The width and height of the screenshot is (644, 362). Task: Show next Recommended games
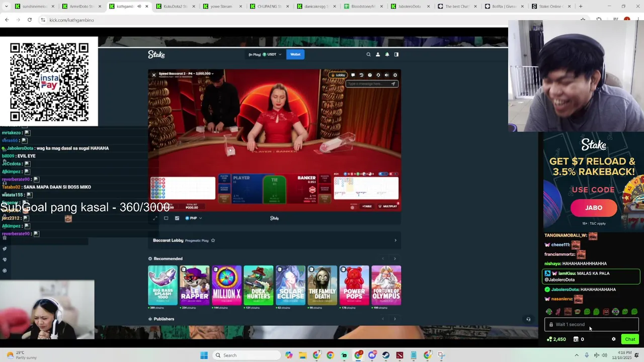coord(394,258)
